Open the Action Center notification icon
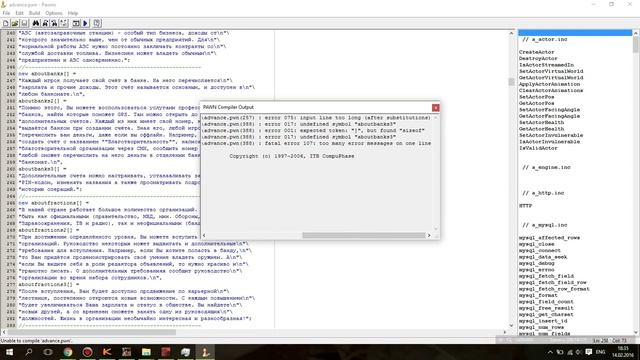 [589, 352]
